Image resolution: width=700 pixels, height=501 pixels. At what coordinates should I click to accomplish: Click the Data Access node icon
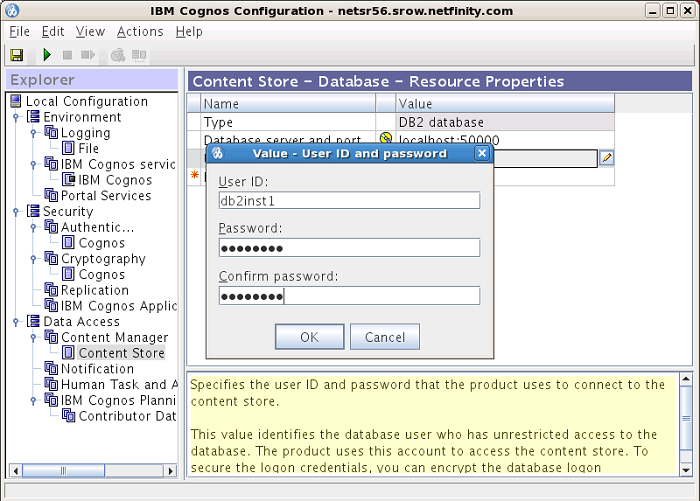pos(33,321)
